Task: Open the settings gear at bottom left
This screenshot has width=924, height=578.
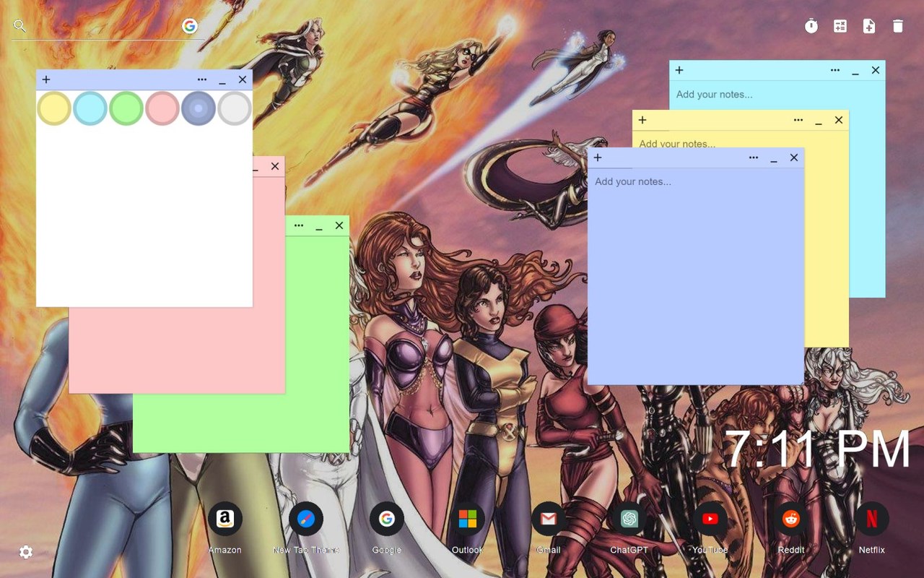Action: point(26,552)
